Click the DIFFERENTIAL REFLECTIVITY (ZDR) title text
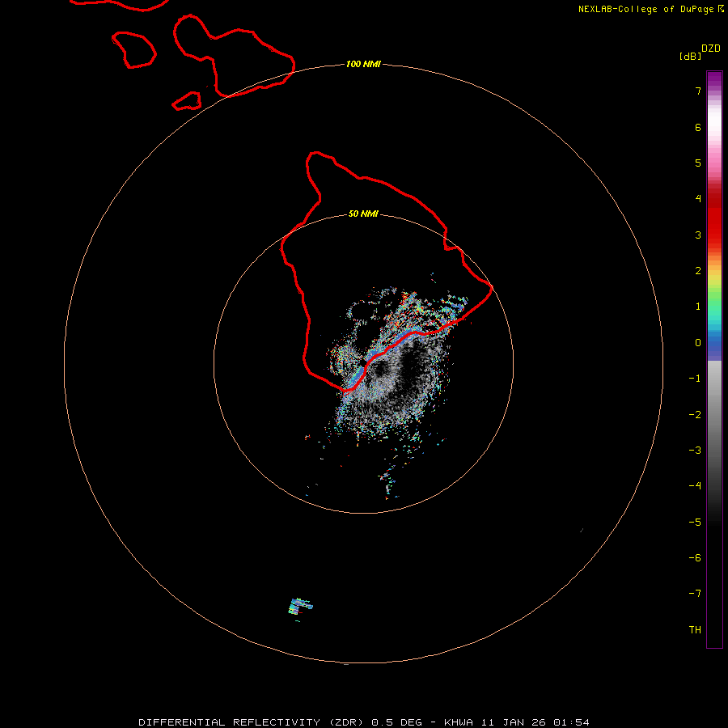 [x=252, y=722]
